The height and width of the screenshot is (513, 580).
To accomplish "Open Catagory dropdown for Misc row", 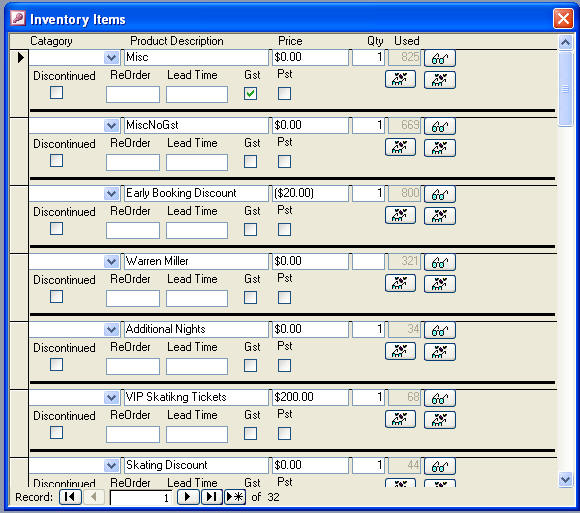I will (x=111, y=58).
